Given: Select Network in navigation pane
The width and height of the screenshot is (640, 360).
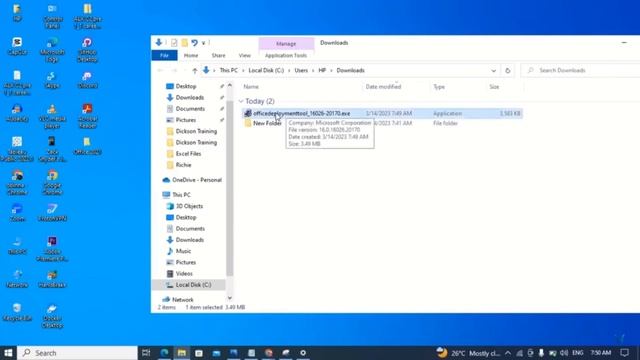Looking at the screenshot, I should pos(182,300).
